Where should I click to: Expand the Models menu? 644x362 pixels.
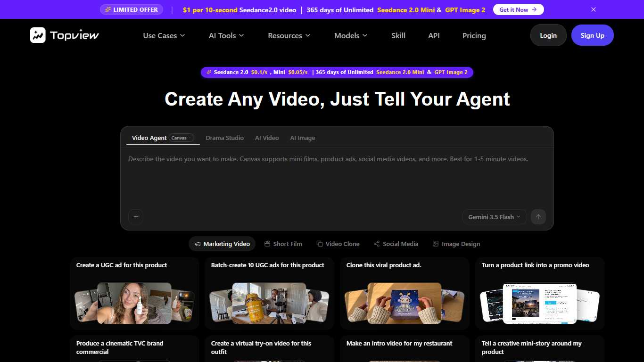click(351, 35)
